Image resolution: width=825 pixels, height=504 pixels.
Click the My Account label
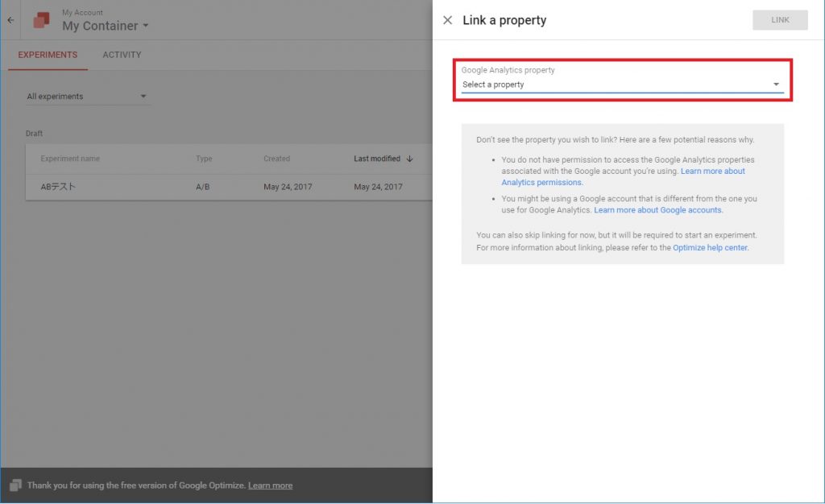point(83,12)
